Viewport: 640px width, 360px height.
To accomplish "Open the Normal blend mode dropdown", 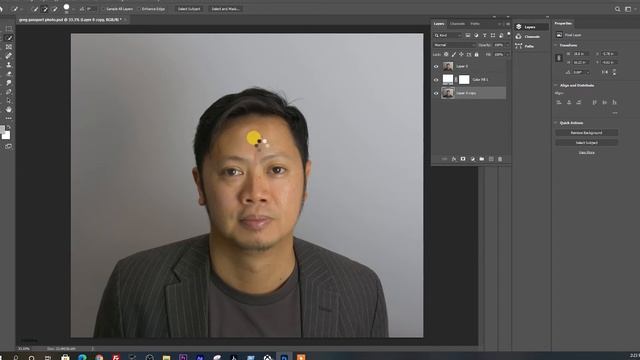I will pos(454,45).
